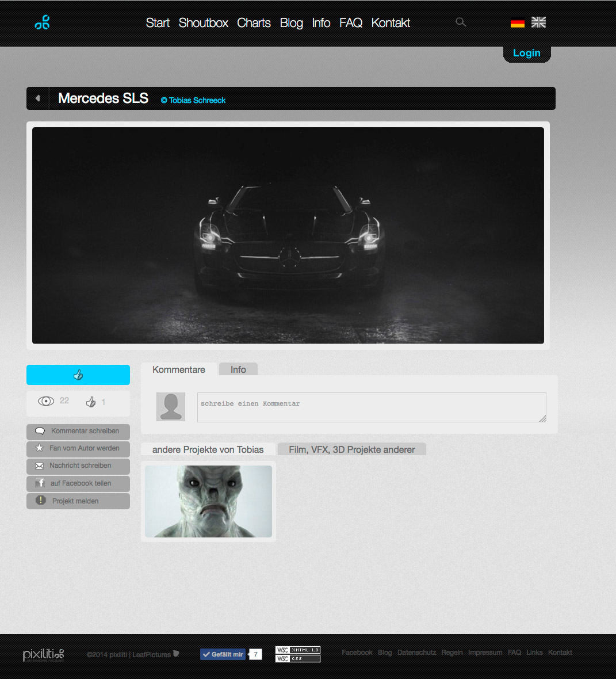Open the Blog footer link

tap(384, 653)
